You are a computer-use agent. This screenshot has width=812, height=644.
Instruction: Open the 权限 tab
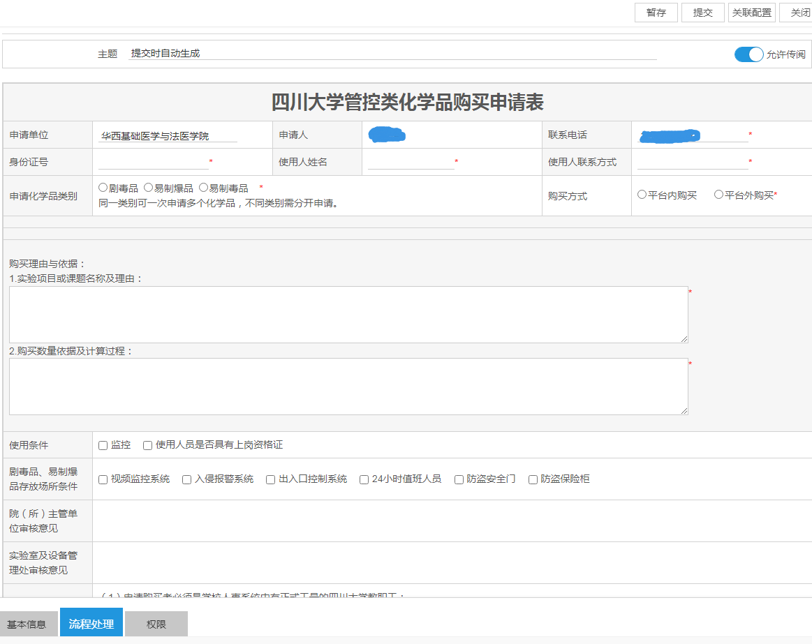156,624
